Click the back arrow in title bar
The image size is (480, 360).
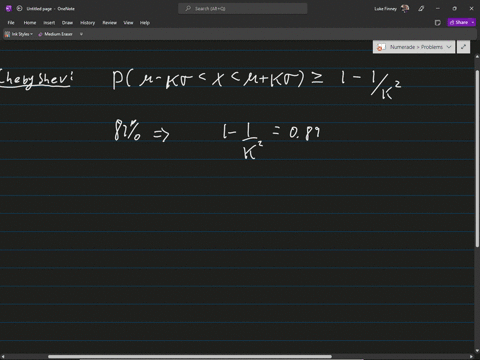(x=19, y=9)
